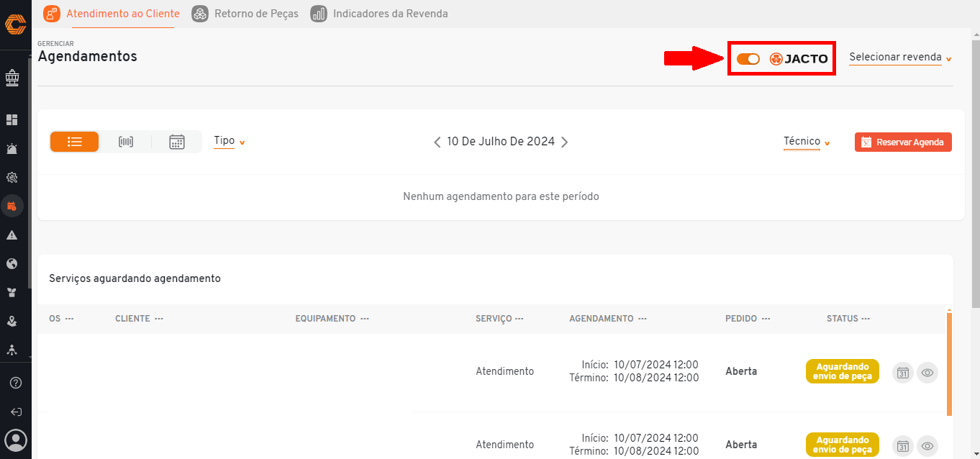
Task: Click the first Aguardando envio de peça badge
Action: point(843,371)
